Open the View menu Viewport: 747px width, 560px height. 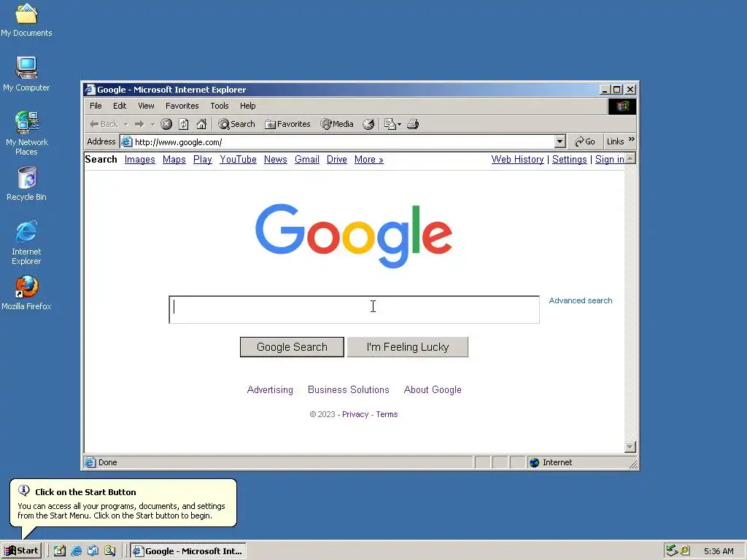point(146,106)
